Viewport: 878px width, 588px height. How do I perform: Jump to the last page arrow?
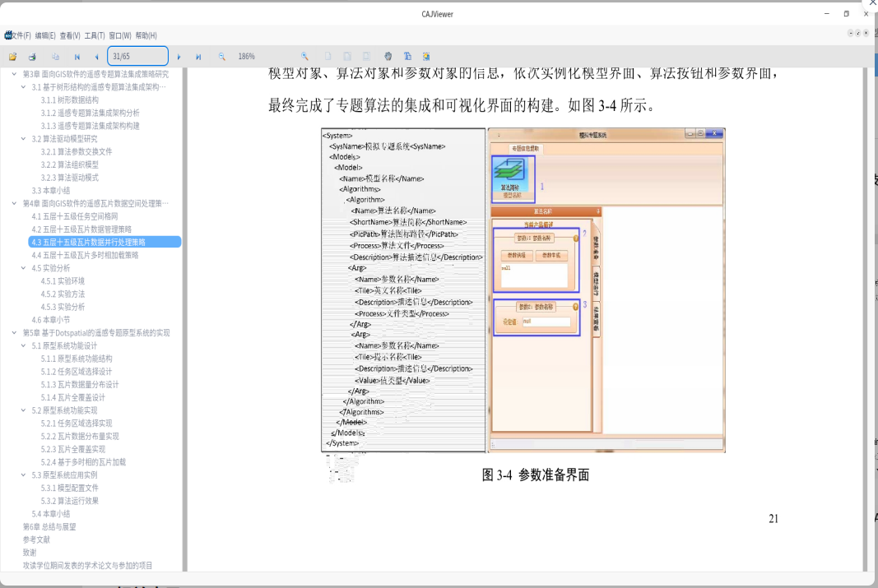point(198,57)
